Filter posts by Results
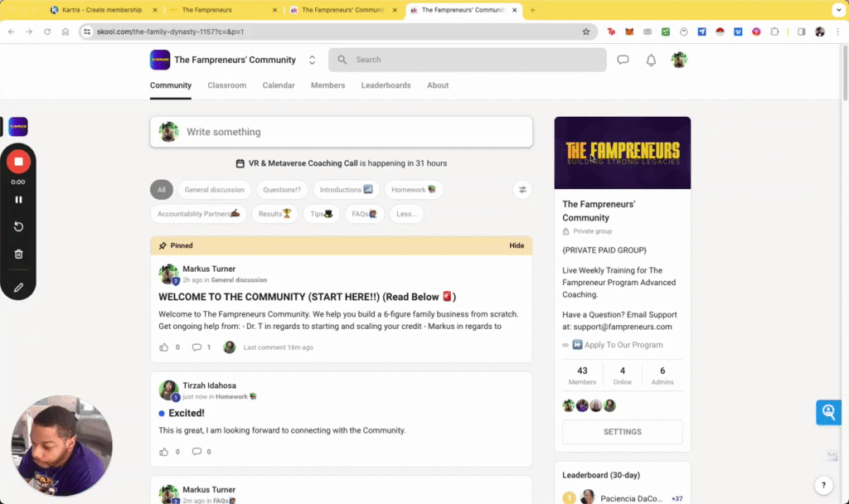This screenshot has width=849, height=504. tap(274, 214)
